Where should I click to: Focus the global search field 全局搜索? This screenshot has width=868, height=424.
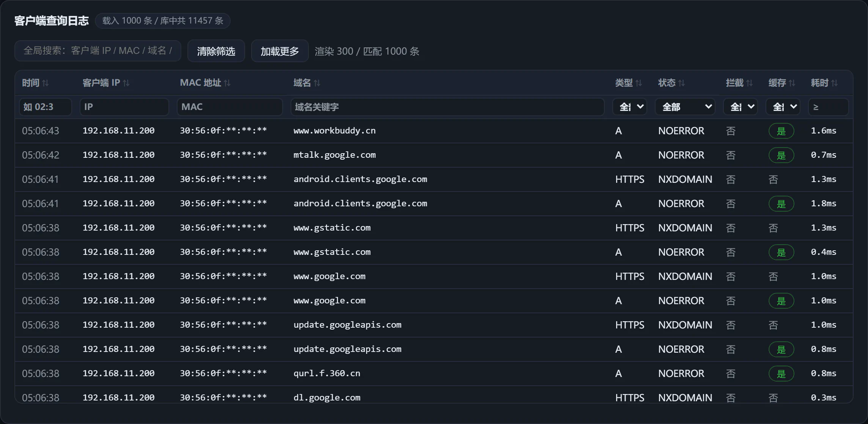pyautogui.click(x=98, y=51)
